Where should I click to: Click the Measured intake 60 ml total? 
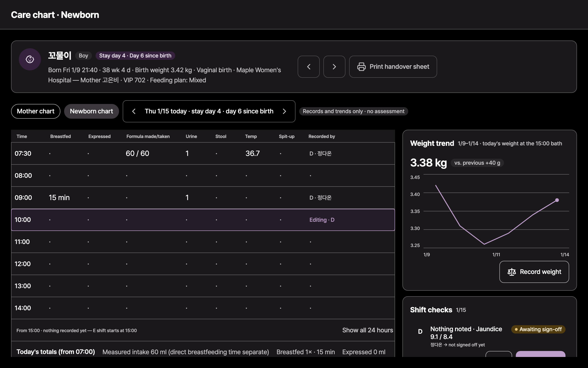(186, 352)
